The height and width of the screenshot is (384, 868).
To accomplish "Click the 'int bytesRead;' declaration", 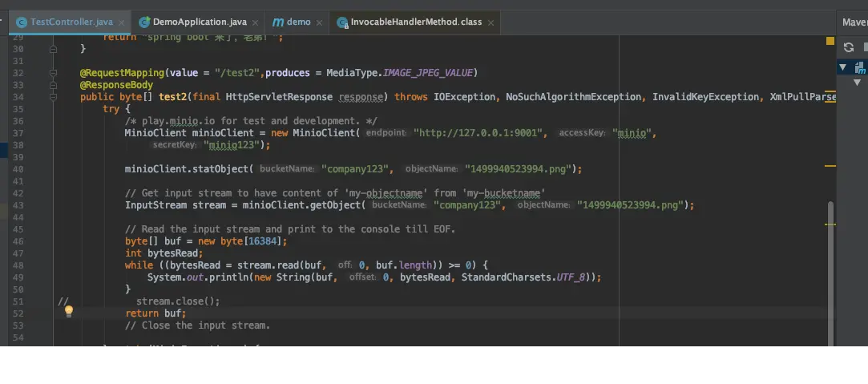I will (x=164, y=254).
